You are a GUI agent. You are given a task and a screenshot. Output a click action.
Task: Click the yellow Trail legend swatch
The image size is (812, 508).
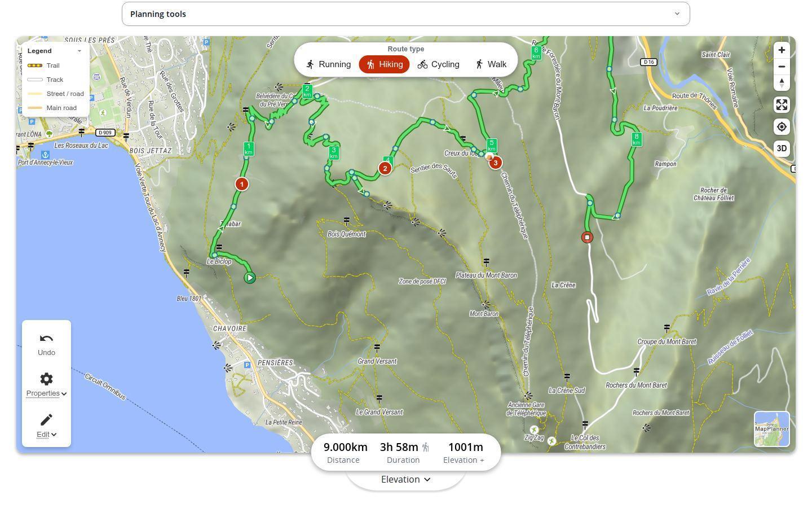click(x=35, y=65)
